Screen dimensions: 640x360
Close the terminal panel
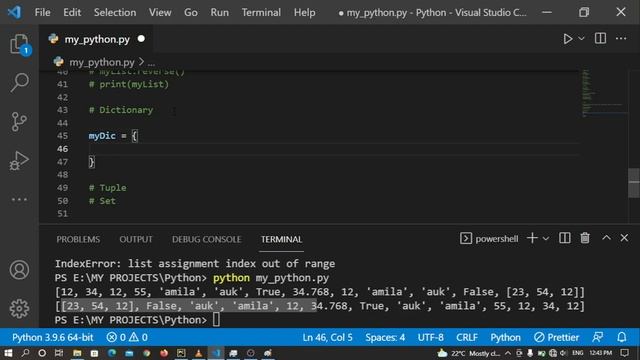pyautogui.click(x=624, y=238)
